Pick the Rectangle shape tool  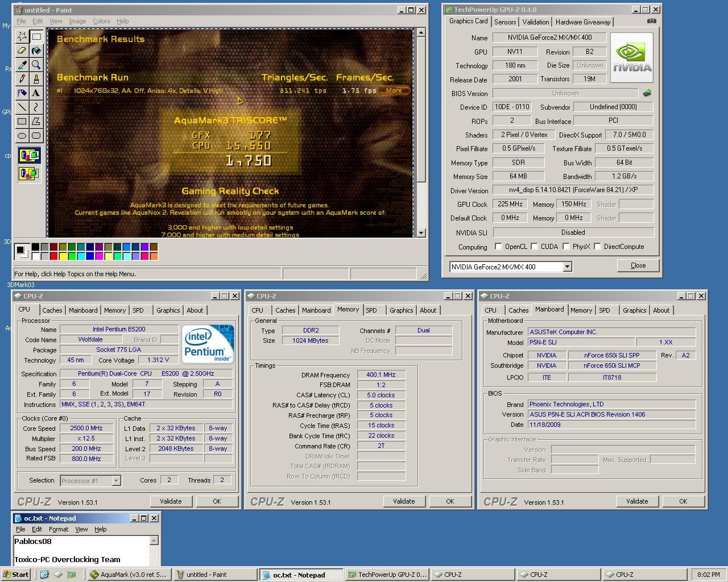(x=22, y=121)
